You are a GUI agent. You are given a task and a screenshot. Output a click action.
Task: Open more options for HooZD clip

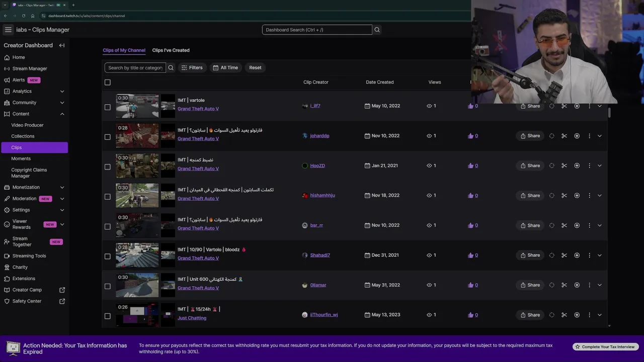[x=589, y=165]
